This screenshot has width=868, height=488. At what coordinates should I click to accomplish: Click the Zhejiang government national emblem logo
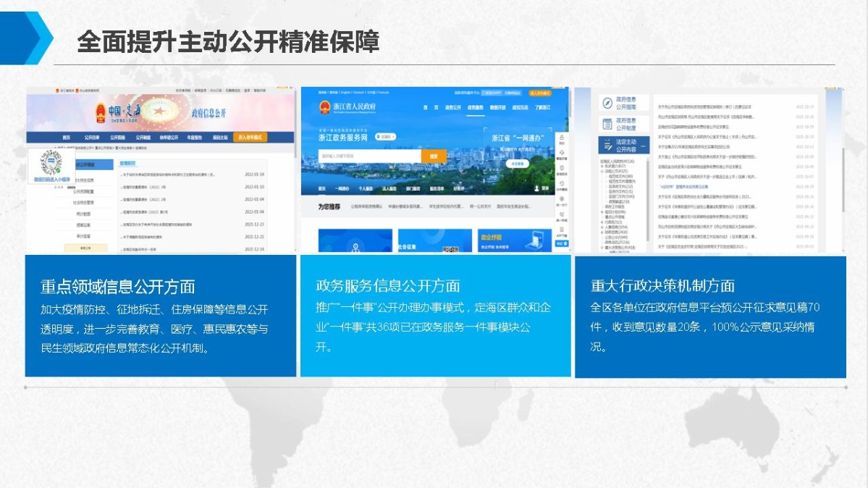click(324, 107)
